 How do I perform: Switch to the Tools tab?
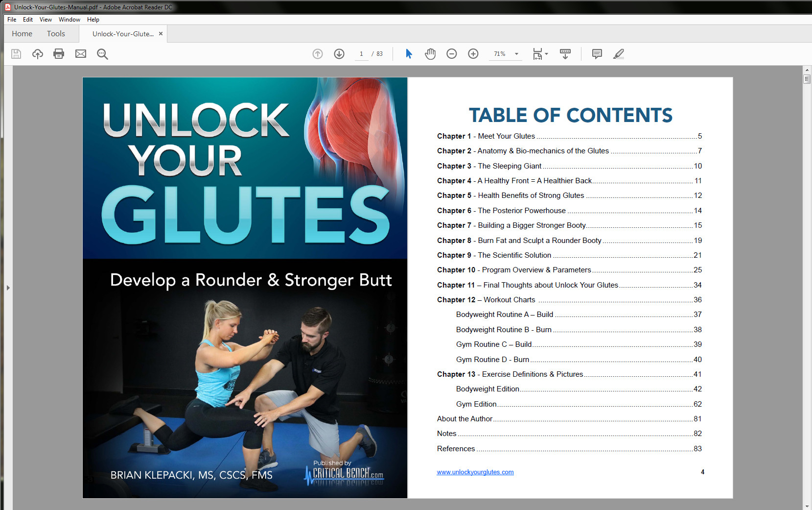[55, 33]
